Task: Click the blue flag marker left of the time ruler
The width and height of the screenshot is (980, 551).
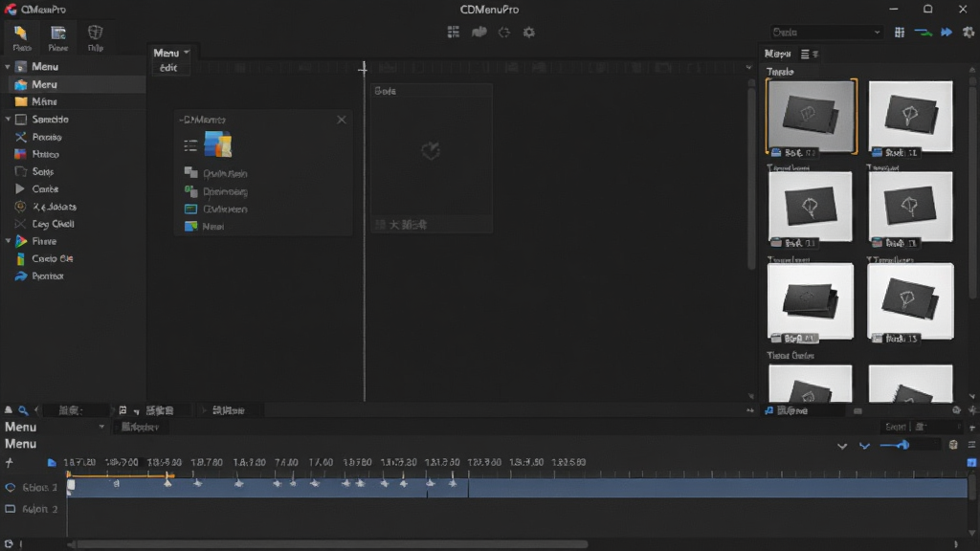Action: (52, 462)
